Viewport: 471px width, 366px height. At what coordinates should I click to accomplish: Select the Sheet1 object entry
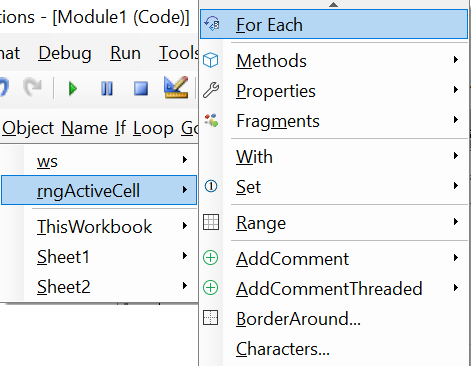(99, 257)
